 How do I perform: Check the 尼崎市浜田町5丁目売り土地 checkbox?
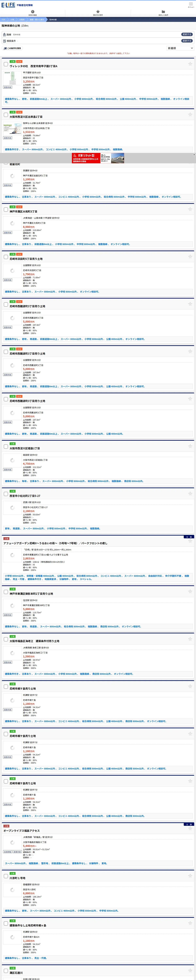pos(6,257)
